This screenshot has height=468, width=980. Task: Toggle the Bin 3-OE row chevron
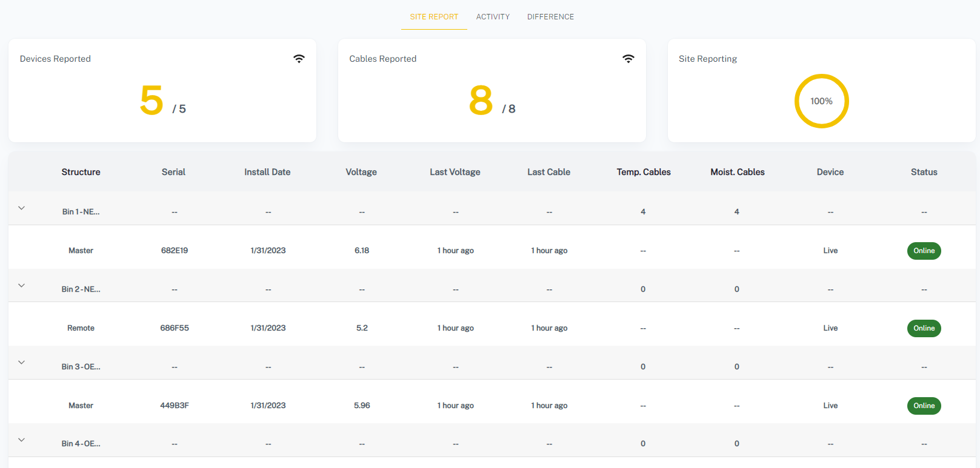(x=22, y=363)
